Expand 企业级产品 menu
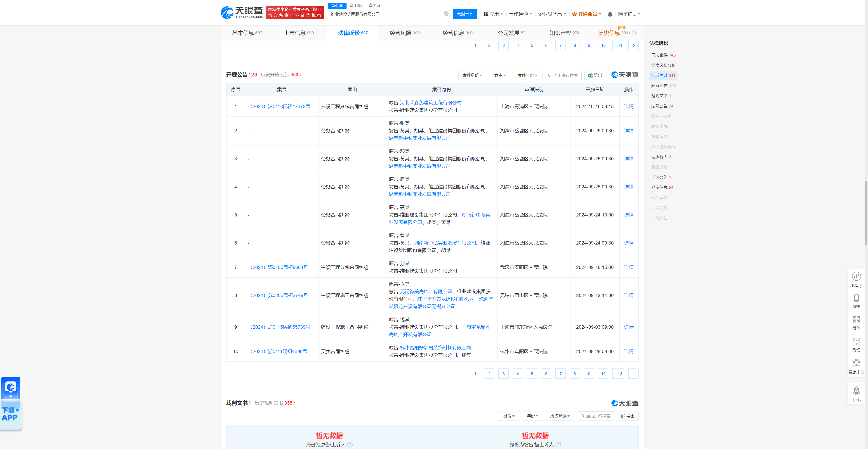This screenshot has width=868, height=449. pos(552,14)
